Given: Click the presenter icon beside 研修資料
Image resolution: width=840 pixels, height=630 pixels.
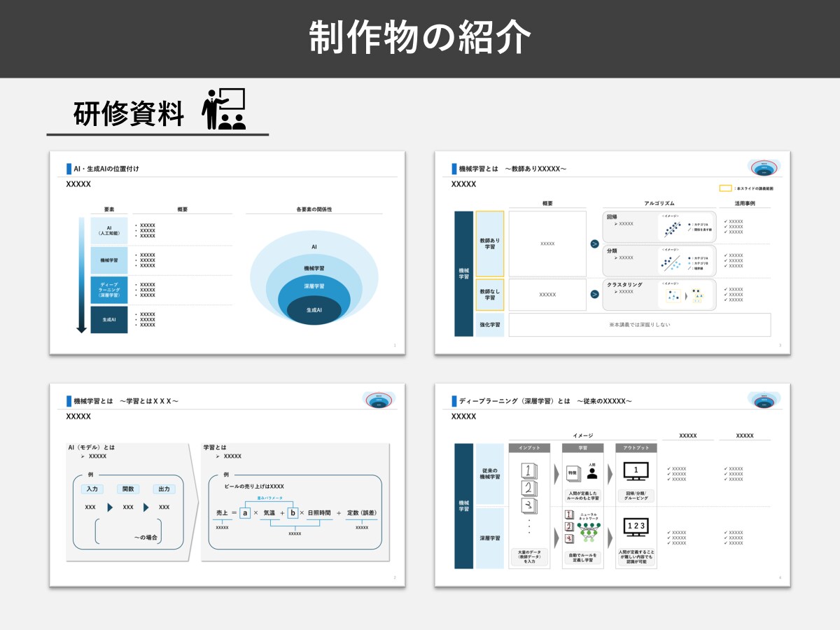Looking at the screenshot, I should coord(224,109).
